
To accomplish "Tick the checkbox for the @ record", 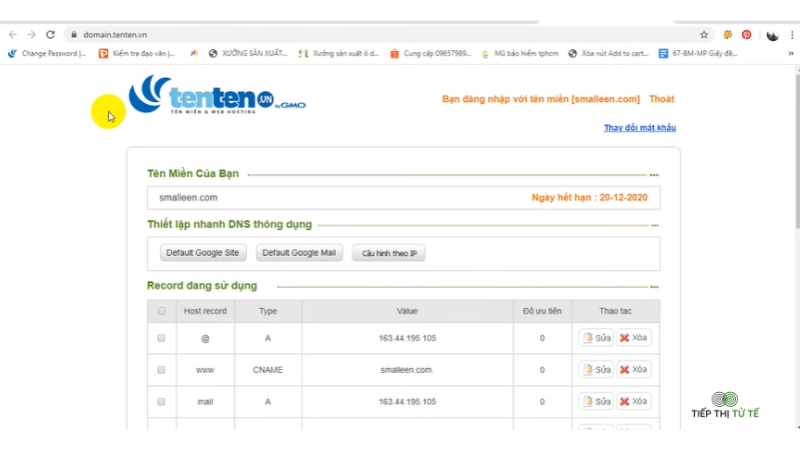I will [161, 338].
